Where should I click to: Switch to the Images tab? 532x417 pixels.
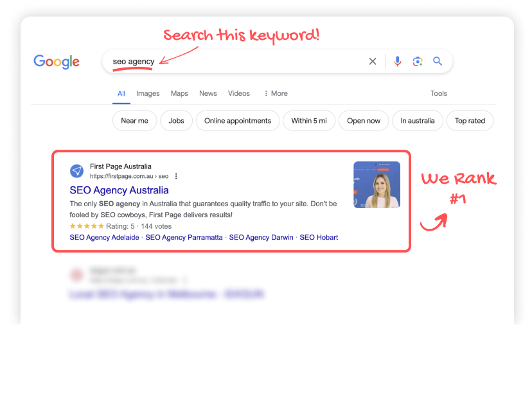(x=148, y=93)
